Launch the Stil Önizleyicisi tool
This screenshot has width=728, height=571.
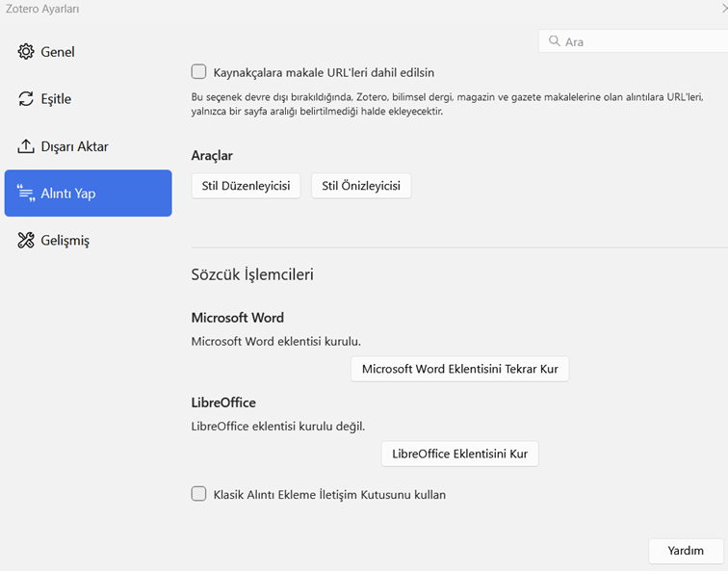pos(361,186)
